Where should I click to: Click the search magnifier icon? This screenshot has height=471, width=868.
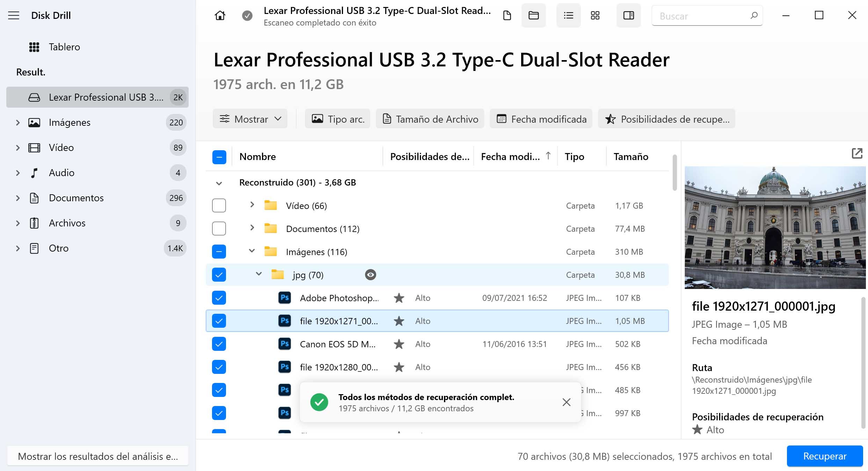[x=754, y=15]
